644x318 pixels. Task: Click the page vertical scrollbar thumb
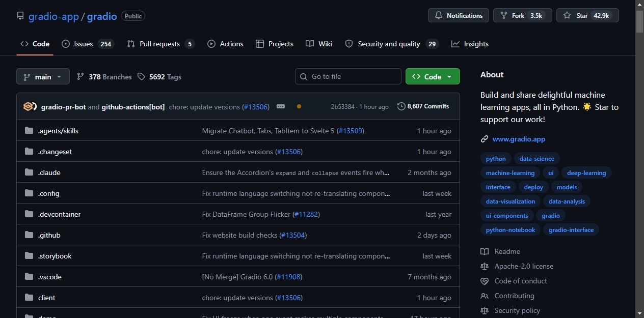pyautogui.click(x=639, y=21)
